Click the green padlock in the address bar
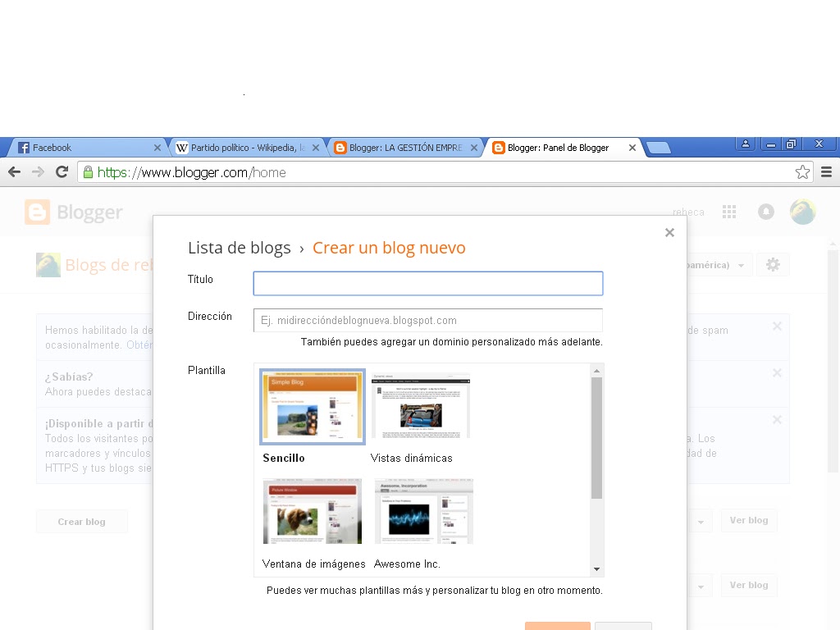Screen dimensions: 840x630 click(x=88, y=172)
